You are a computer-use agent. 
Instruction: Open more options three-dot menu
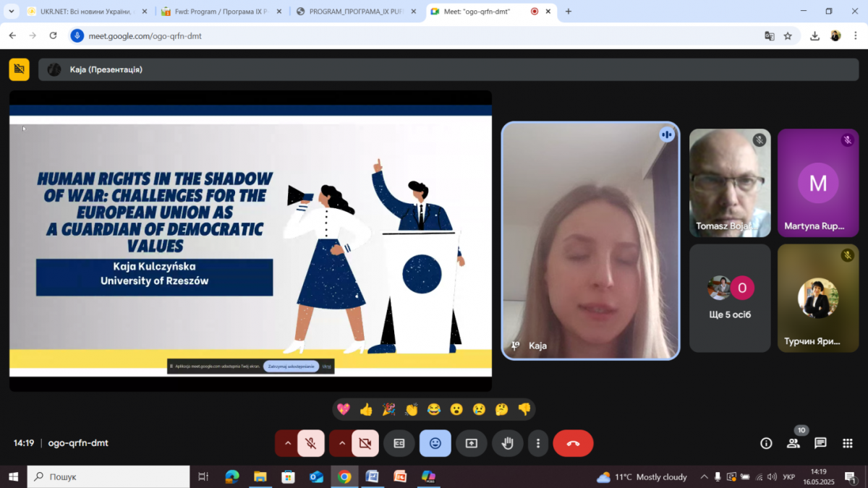537,443
